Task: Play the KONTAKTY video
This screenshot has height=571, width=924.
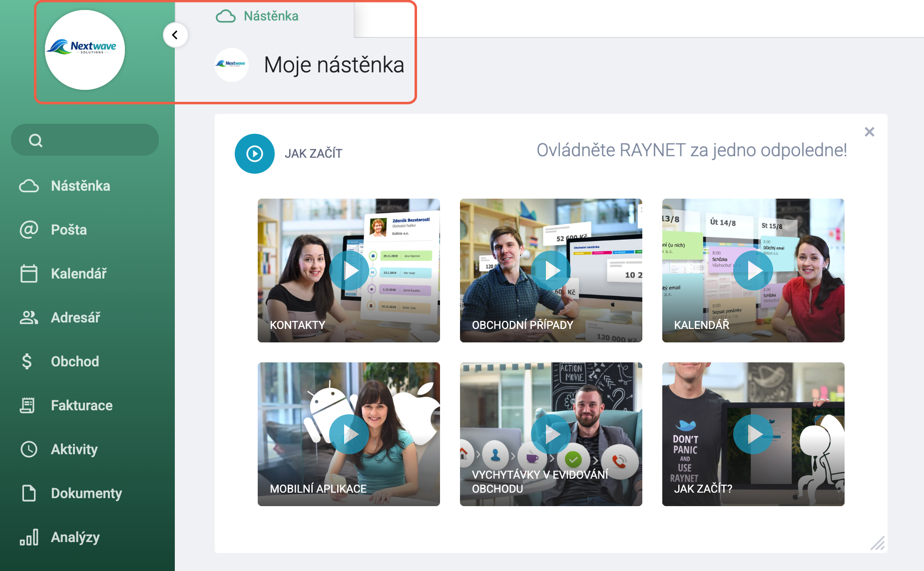Action: tap(349, 271)
